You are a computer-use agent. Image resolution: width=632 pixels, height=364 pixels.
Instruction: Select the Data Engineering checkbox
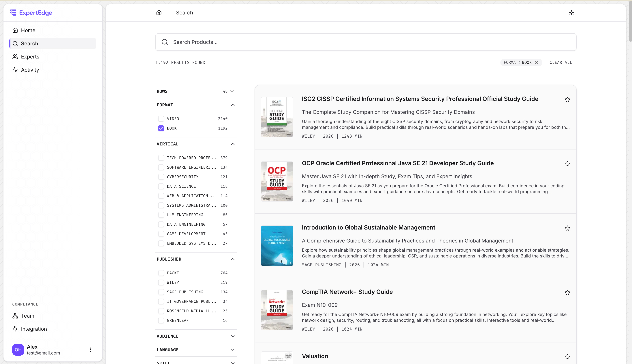[x=161, y=224]
